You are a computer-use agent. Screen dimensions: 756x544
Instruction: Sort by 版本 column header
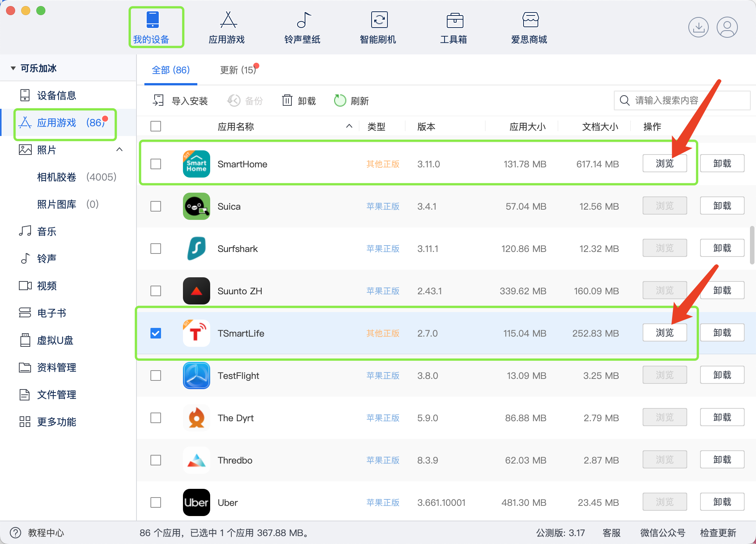coord(426,127)
